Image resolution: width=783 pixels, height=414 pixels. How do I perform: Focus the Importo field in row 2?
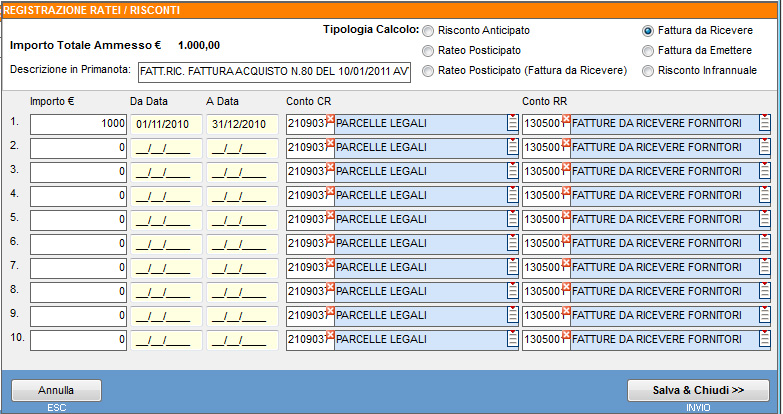pos(77,148)
